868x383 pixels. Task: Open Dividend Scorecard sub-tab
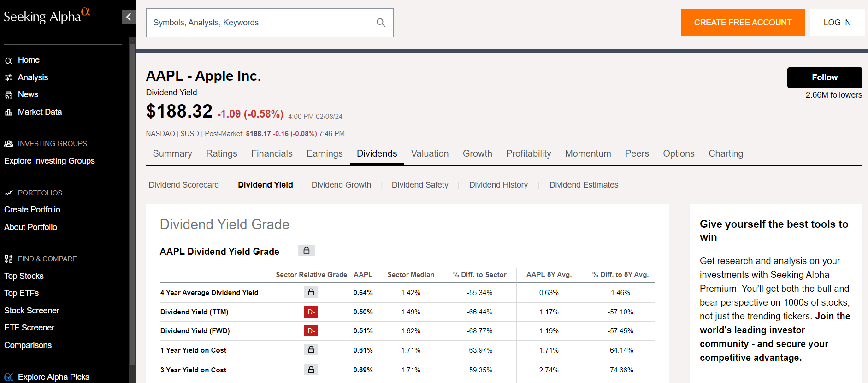184,185
